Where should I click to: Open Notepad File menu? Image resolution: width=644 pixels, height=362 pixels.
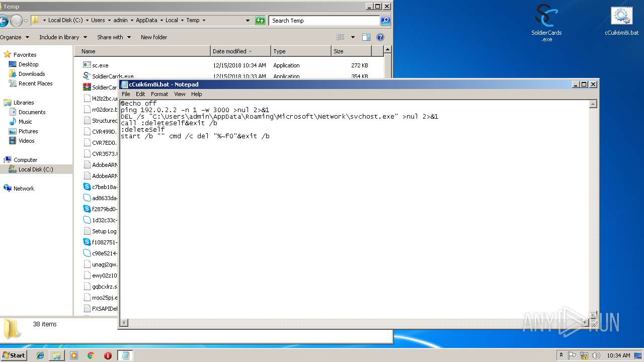(x=126, y=94)
